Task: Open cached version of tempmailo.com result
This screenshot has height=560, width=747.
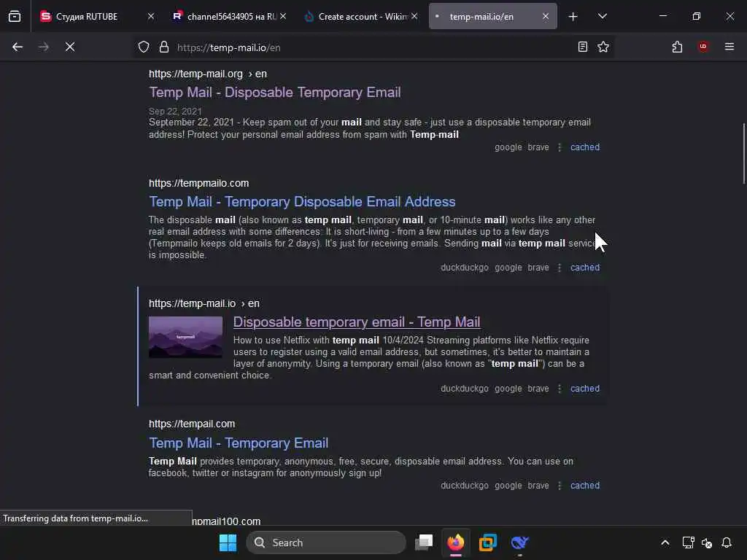Action: 585,268
